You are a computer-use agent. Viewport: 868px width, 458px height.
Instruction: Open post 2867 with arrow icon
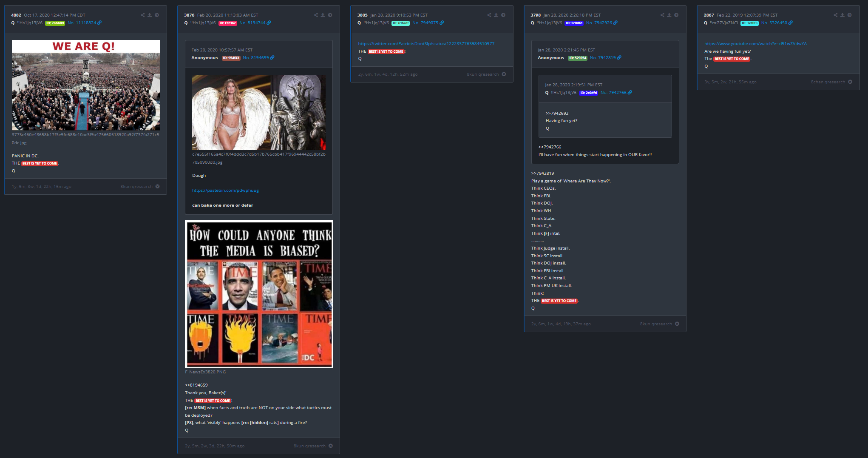click(850, 15)
